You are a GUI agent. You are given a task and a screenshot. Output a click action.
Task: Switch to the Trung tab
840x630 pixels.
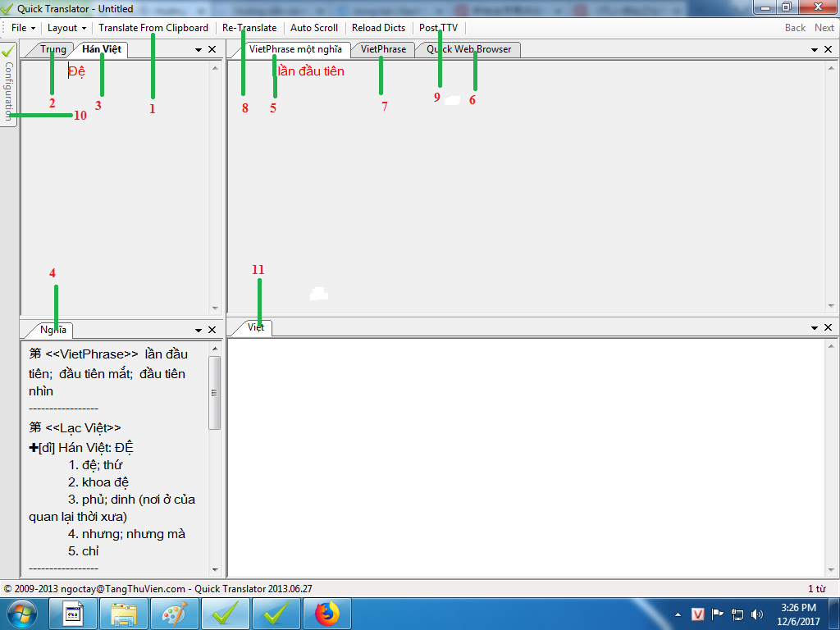(x=53, y=49)
